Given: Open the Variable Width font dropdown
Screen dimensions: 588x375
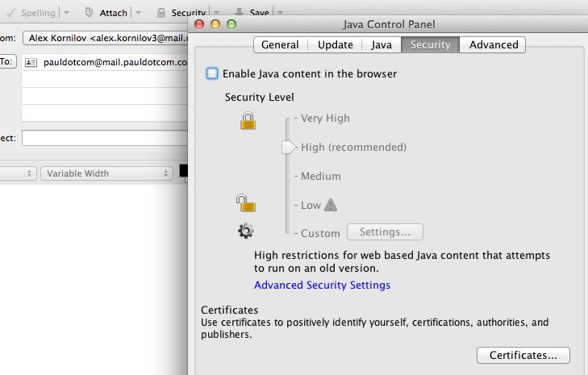Looking at the screenshot, I should point(108,173).
